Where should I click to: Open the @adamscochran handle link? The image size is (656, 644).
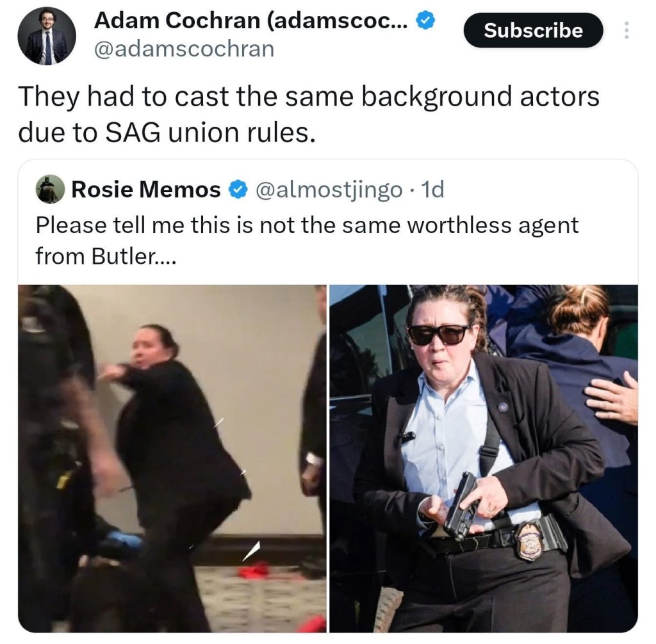pyautogui.click(x=184, y=49)
